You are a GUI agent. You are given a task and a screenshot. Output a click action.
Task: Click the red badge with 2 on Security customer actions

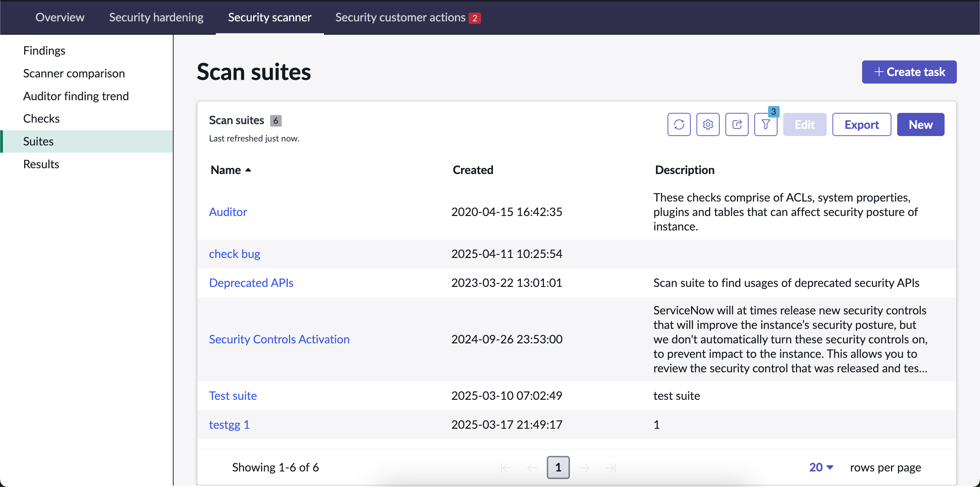click(x=474, y=18)
